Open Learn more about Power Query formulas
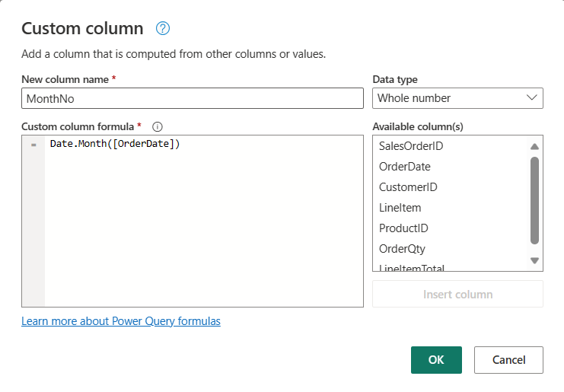564x392 pixels. click(x=121, y=320)
